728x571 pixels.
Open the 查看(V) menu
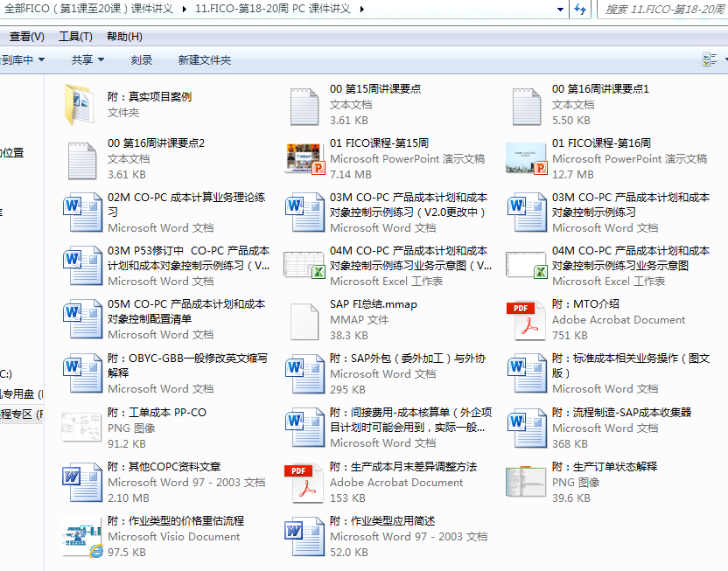(x=27, y=37)
